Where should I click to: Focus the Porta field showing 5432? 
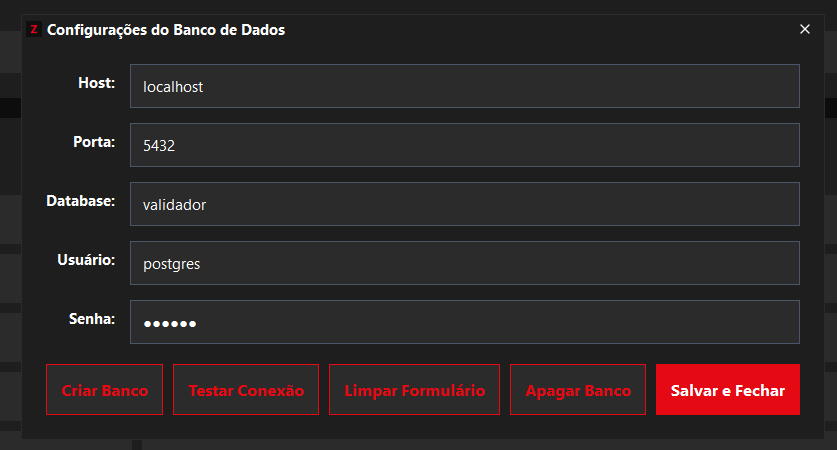[464, 145]
